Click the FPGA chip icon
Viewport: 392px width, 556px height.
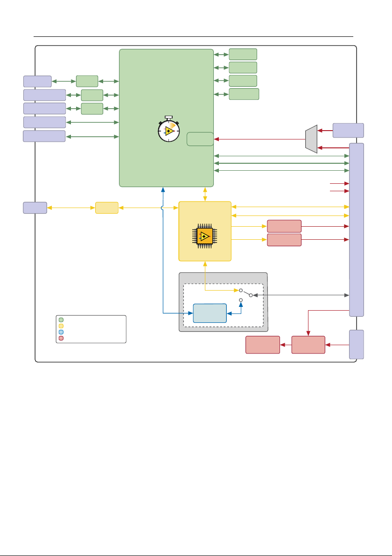pyautogui.click(x=205, y=236)
